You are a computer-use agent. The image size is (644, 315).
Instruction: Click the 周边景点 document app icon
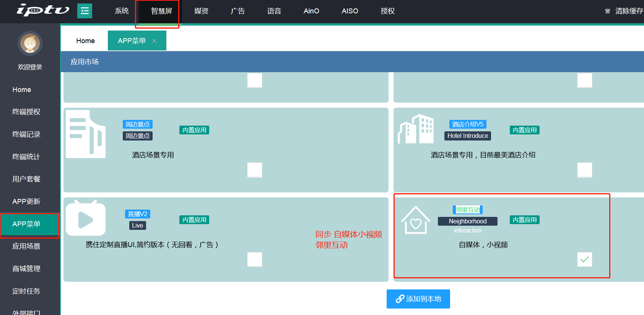tap(86, 134)
